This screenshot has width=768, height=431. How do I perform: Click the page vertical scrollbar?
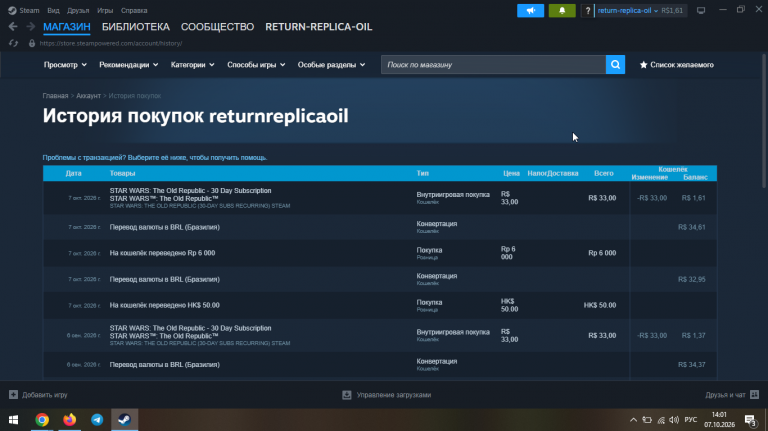[764, 120]
